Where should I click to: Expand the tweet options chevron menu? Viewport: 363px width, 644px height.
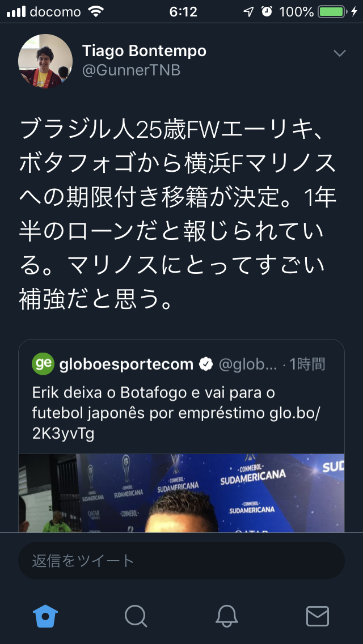click(x=339, y=53)
